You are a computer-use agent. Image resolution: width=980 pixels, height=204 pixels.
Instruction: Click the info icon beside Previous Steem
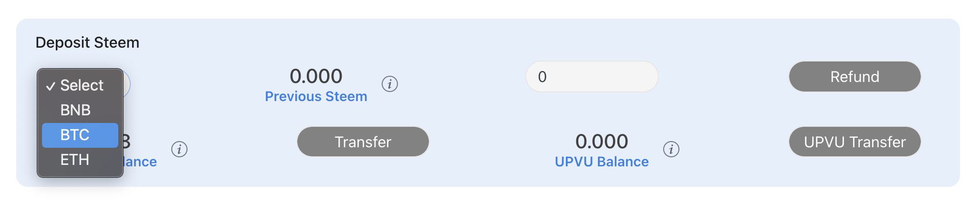(x=389, y=84)
